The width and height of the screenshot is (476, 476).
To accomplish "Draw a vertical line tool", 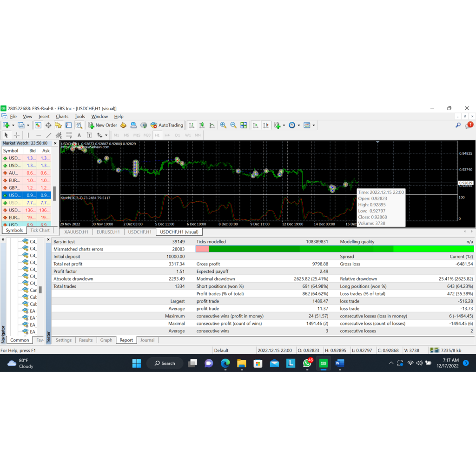I will point(28,135).
